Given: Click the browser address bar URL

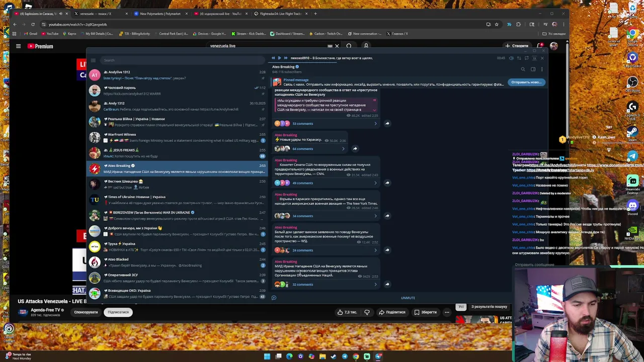Looking at the screenshot, I should 78,24.
